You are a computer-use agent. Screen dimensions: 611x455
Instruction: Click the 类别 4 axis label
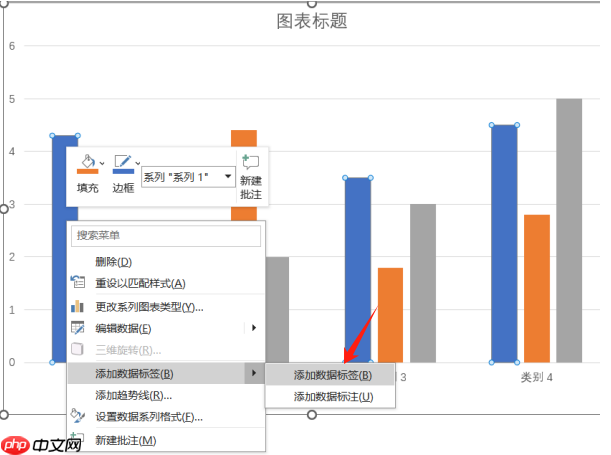537,377
